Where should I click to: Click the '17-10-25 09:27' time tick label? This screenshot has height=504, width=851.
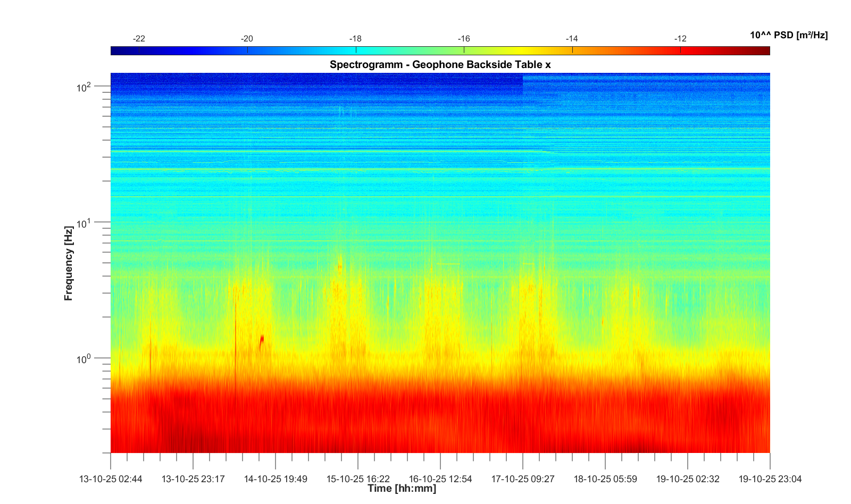pyautogui.click(x=523, y=479)
